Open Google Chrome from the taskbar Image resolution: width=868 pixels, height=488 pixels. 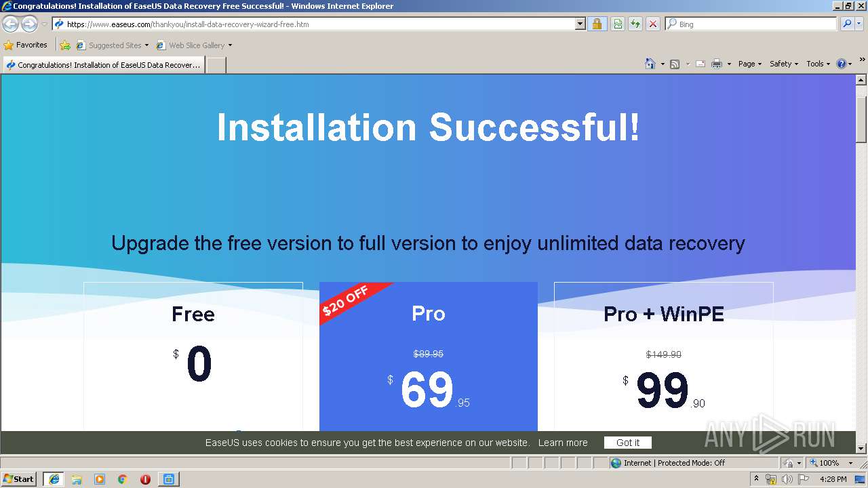pyautogui.click(x=123, y=479)
